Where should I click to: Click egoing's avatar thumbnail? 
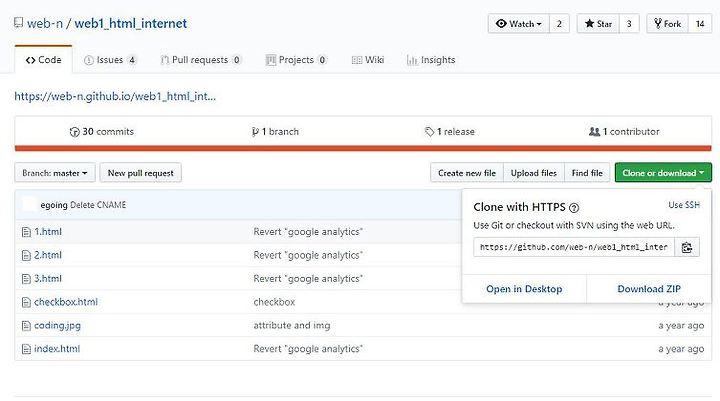tap(29, 204)
